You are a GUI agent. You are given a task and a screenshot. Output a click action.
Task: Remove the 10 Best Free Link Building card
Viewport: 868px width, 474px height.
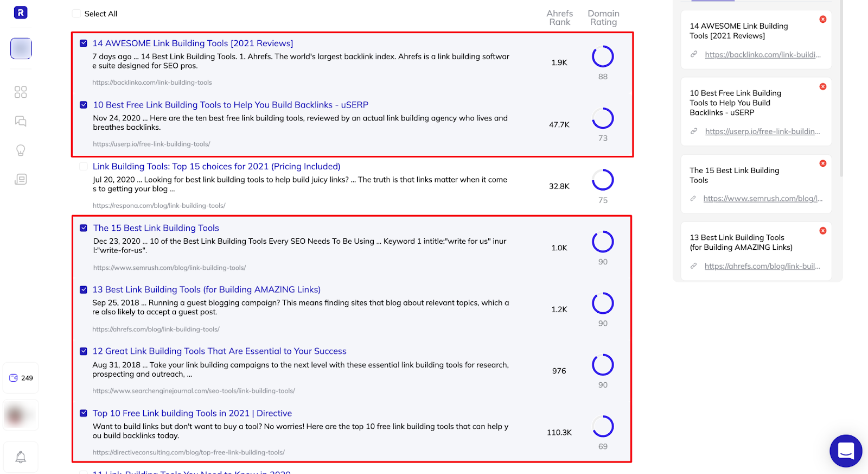click(823, 87)
